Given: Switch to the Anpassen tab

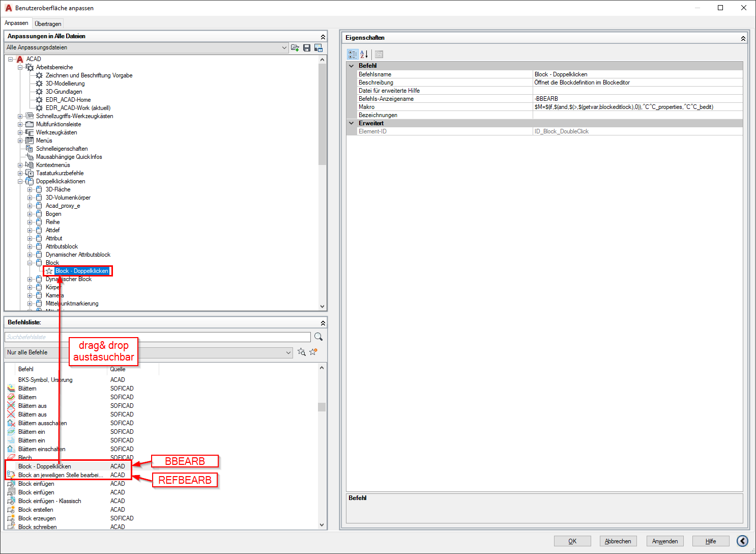Looking at the screenshot, I should (x=16, y=23).
